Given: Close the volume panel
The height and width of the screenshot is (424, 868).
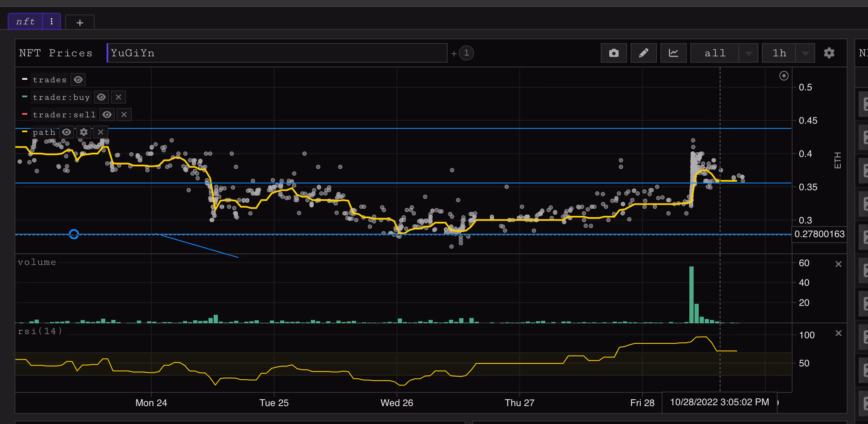Looking at the screenshot, I should (x=838, y=264).
